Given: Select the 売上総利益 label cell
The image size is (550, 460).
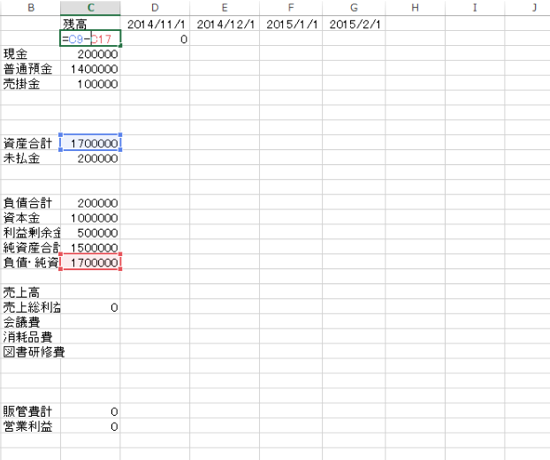Looking at the screenshot, I should click(31, 307).
